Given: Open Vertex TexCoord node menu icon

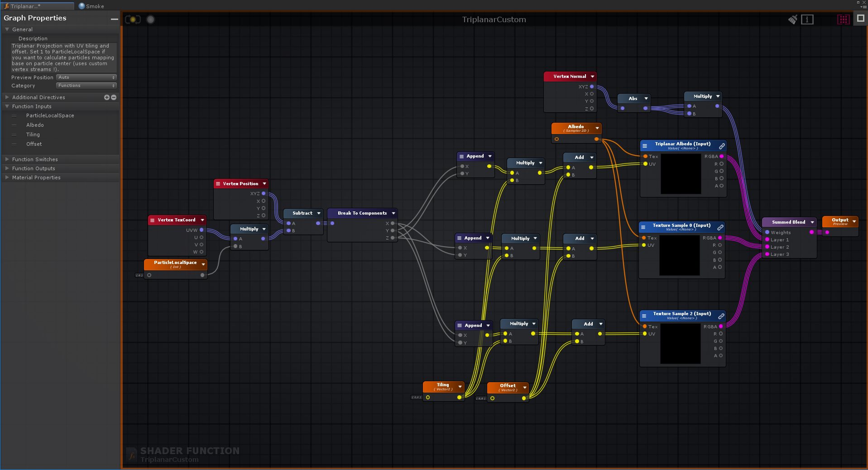Looking at the screenshot, I should click(x=152, y=220).
